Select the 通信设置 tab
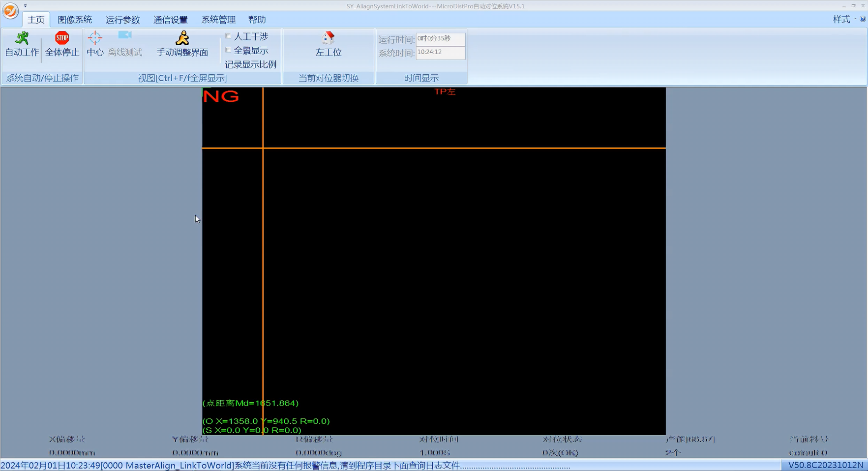Image resolution: width=868 pixels, height=471 pixels. 170,20
